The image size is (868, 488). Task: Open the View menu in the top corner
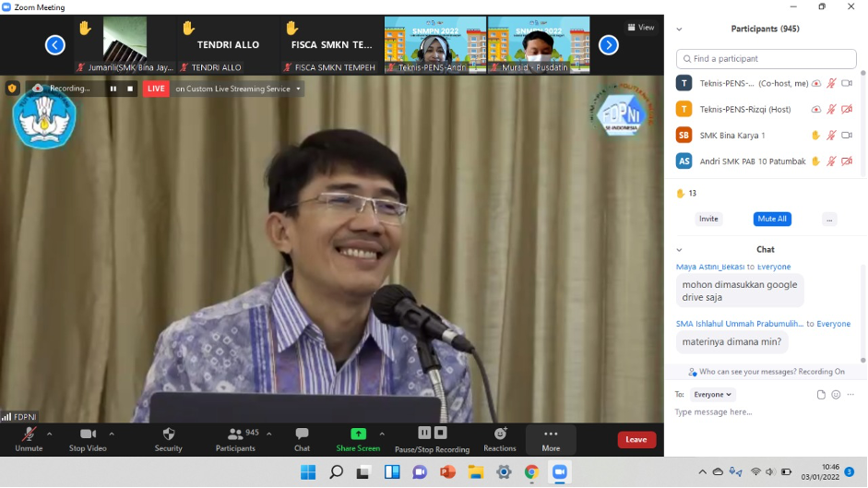[x=641, y=28]
